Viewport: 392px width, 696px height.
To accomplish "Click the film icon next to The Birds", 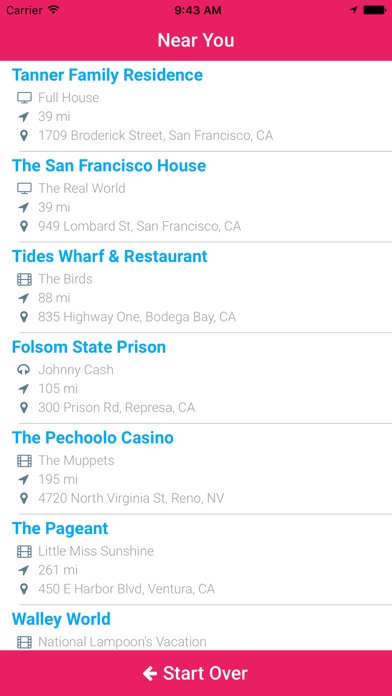I will click(24, 279).
